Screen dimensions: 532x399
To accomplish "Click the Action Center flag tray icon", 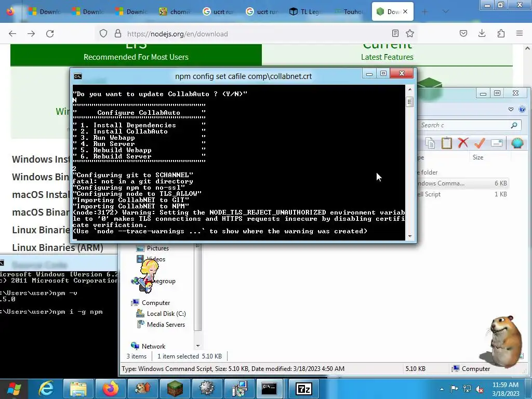I will [454, 389].
